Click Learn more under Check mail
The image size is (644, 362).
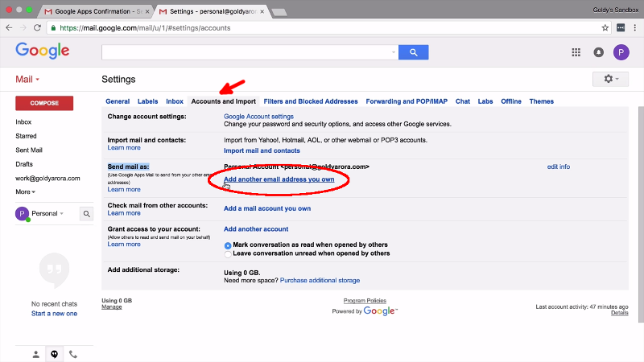(124, 213)
